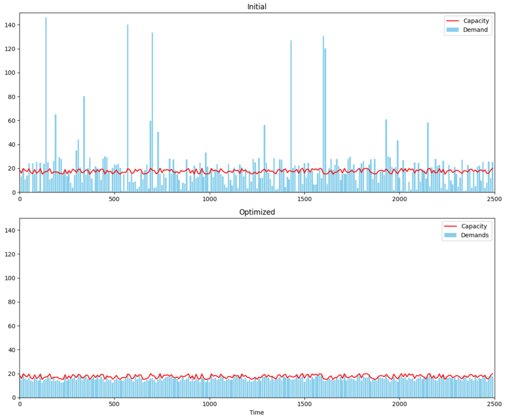Click blue Demand swatch in Initial legend
The width and height of the screenshot is (506, 420).
pos(452,30)
